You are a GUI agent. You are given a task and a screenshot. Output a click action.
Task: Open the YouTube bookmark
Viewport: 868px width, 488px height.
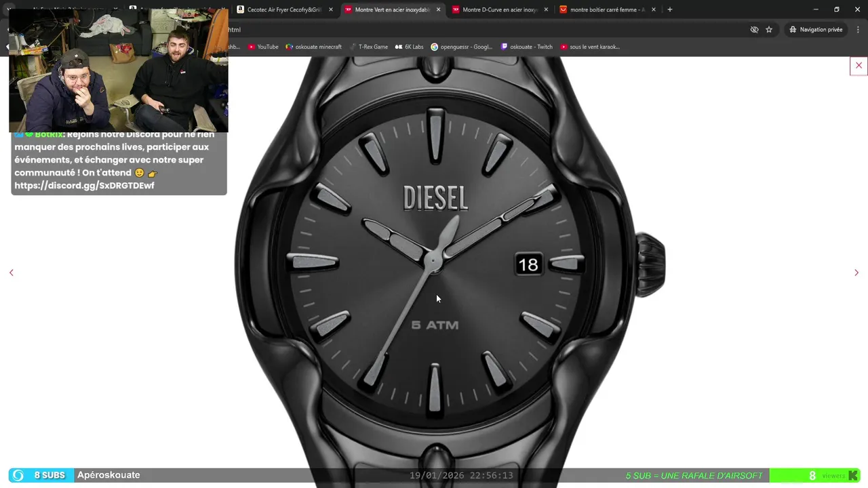pos(263,47)
